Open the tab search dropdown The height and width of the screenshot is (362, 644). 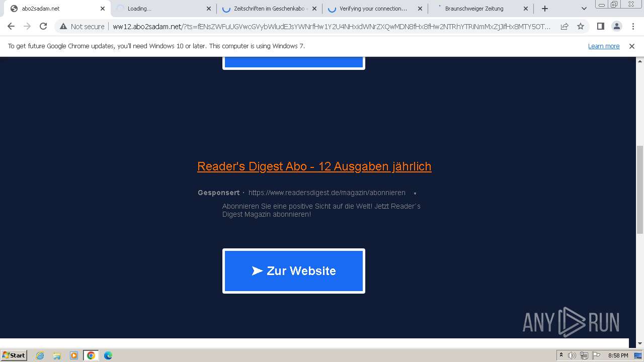point(584,9)
